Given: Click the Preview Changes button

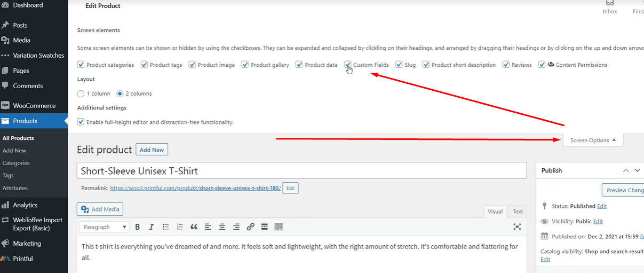Looking at the screenshot, I should click(623, 190).
